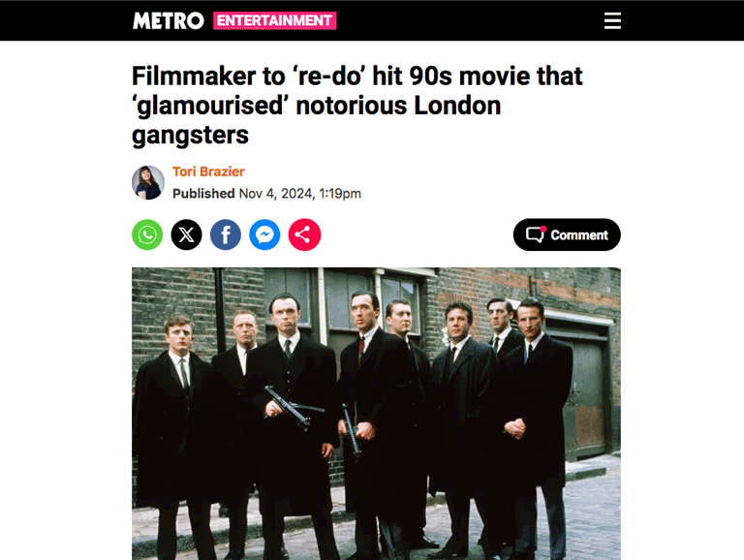Image resolution: width=744 pixels, height=560 pixels.
Task: Share the article on Facebook
Action: point(226,234)
